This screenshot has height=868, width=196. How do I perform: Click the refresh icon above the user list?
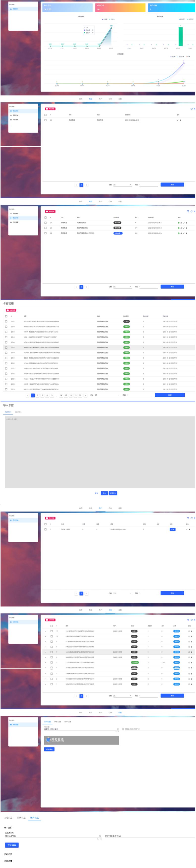click(x=191, y=518)
